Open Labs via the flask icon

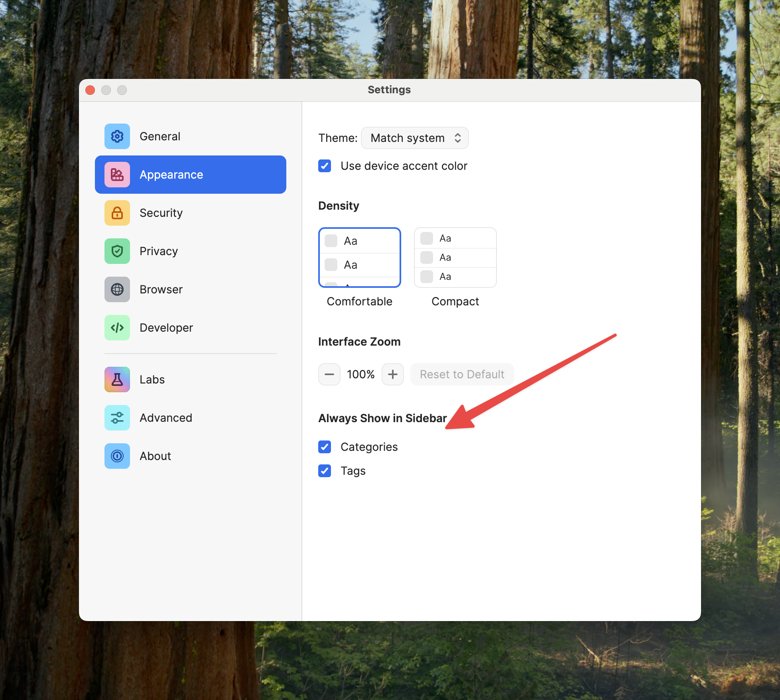tap(117, 379)
